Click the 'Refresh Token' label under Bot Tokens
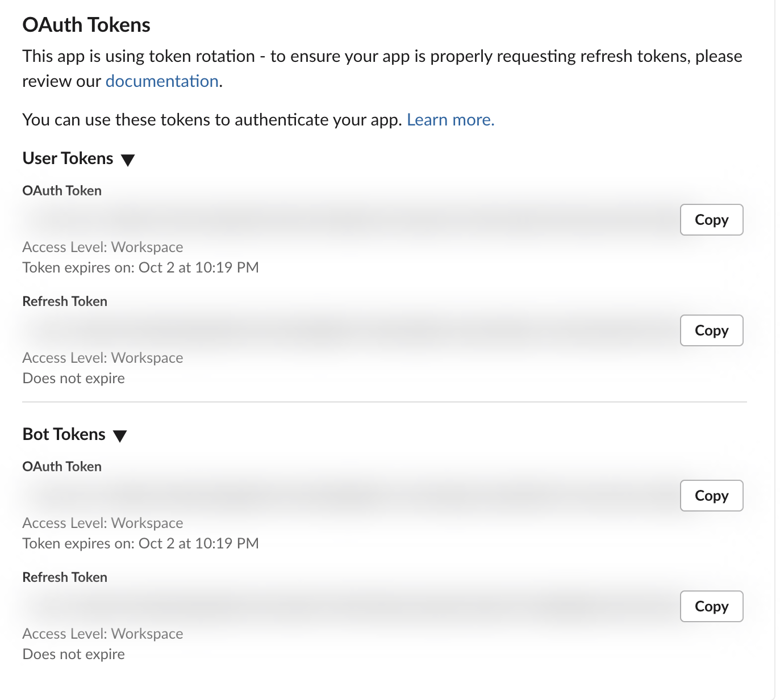 tap(65, 577)
